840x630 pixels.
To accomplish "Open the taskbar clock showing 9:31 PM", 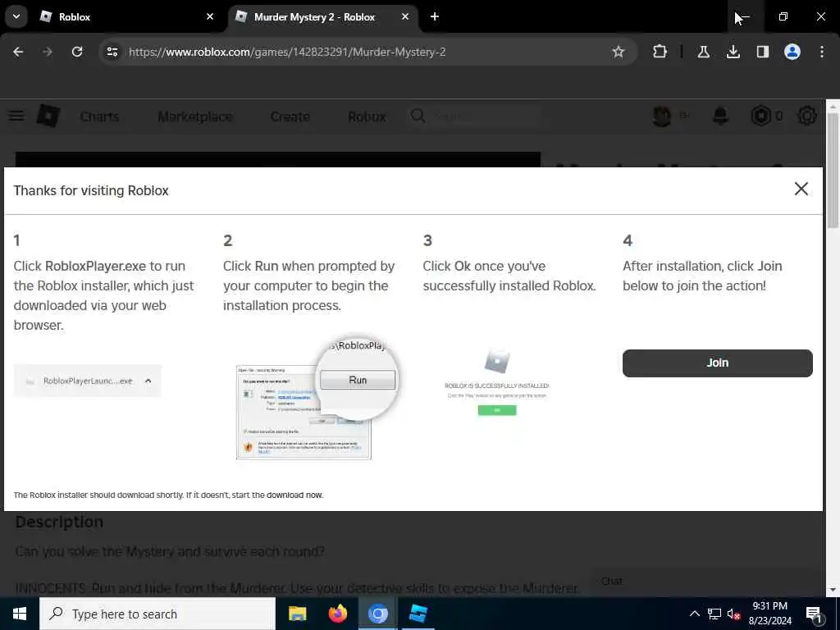I will (x=769, y=614).
